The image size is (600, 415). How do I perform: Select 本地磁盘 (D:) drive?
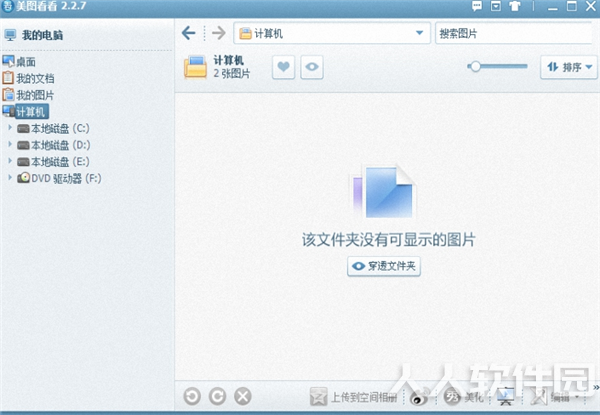coord(54,145)
